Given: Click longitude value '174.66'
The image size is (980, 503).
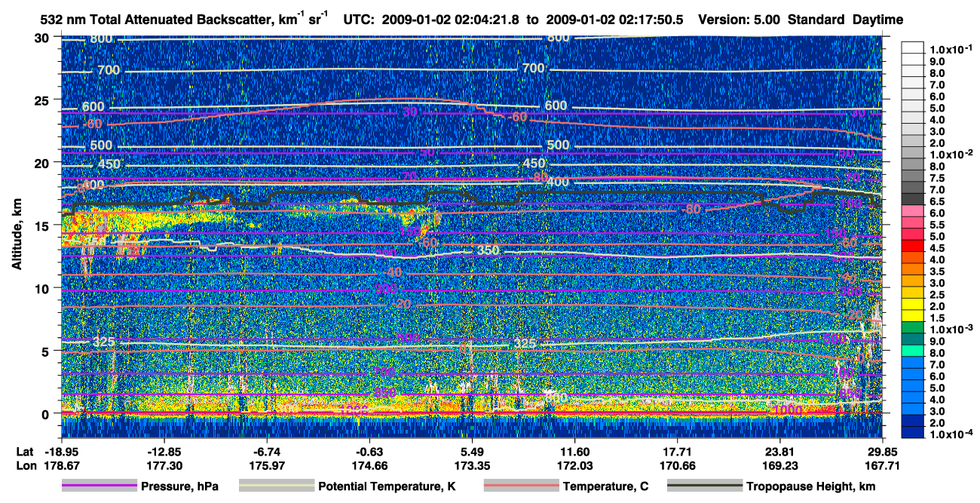Looking at the screenshot, I should 369,465.
